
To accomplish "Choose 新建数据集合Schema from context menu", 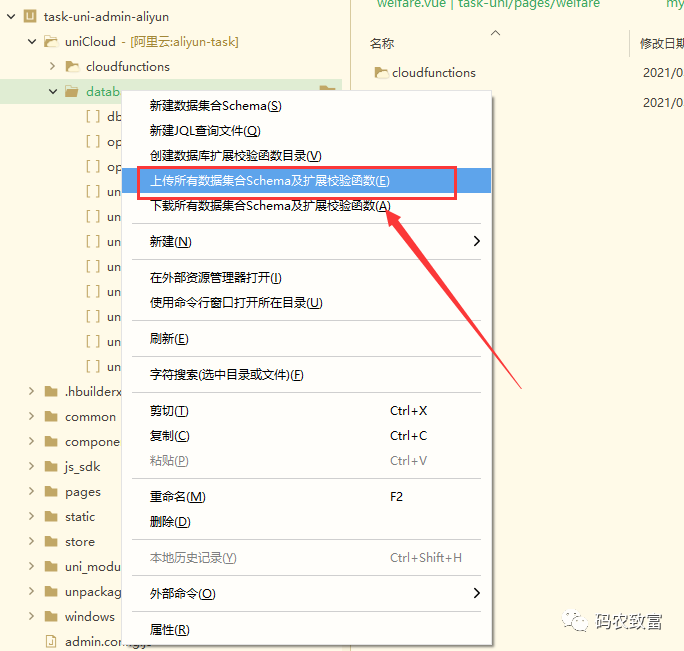I will click(215, 106).
